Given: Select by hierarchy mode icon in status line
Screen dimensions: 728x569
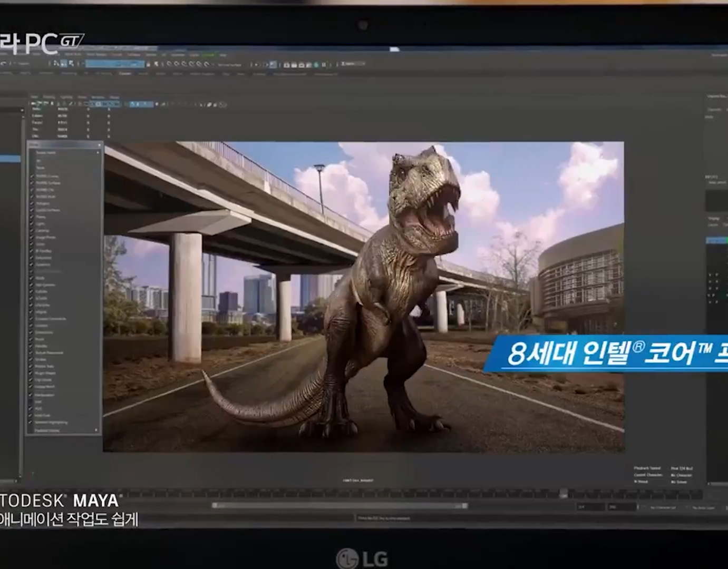Looking at the screenshot, I should click(55, 64).
